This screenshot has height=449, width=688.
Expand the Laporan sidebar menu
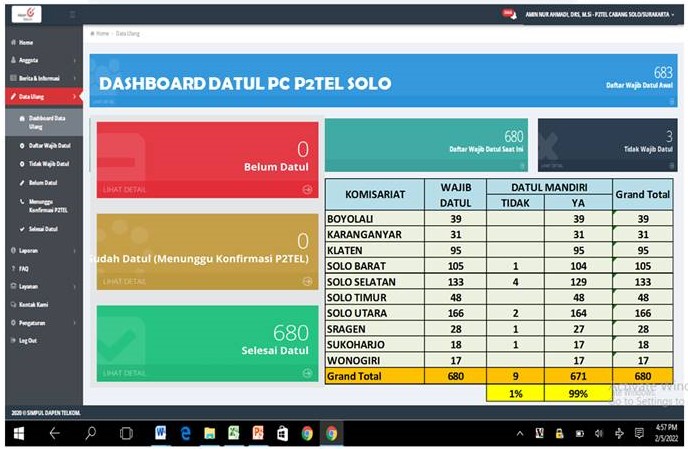[x=44, y=251]
